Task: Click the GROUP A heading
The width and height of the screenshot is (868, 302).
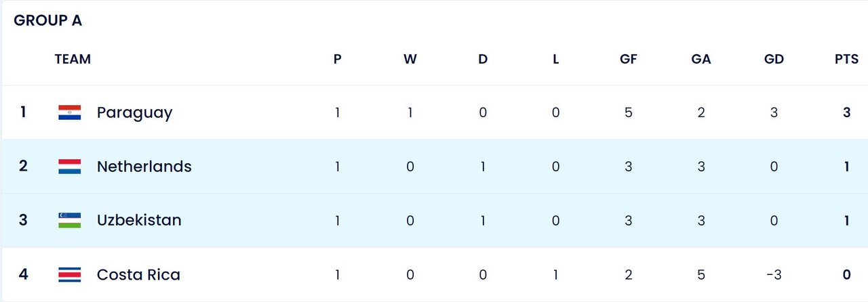Action: [47, 20]
